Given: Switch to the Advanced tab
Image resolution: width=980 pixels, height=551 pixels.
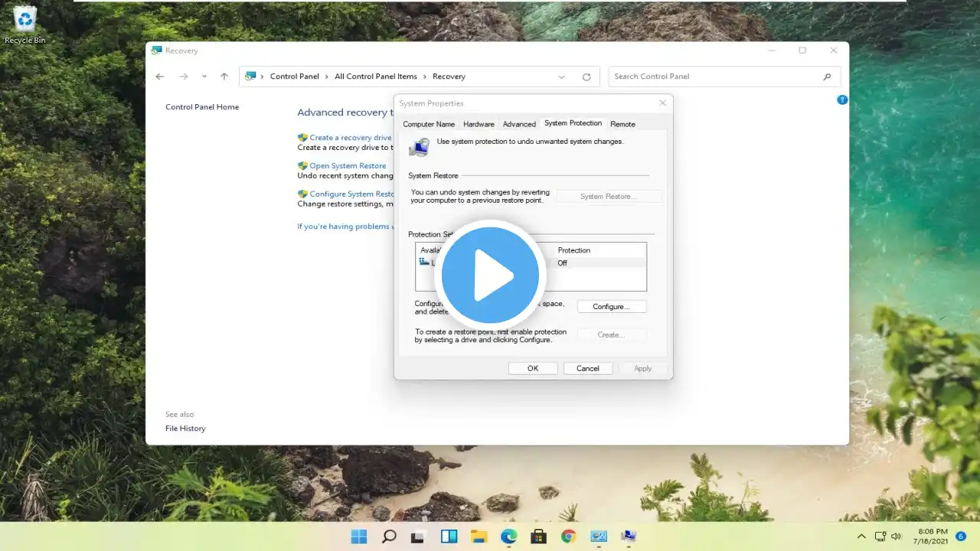Looking at the screenshot, I should click(x=519, y=124).
